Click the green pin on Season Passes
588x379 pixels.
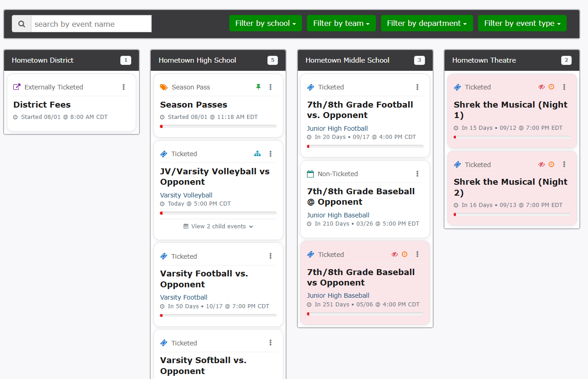pos(258,87)
